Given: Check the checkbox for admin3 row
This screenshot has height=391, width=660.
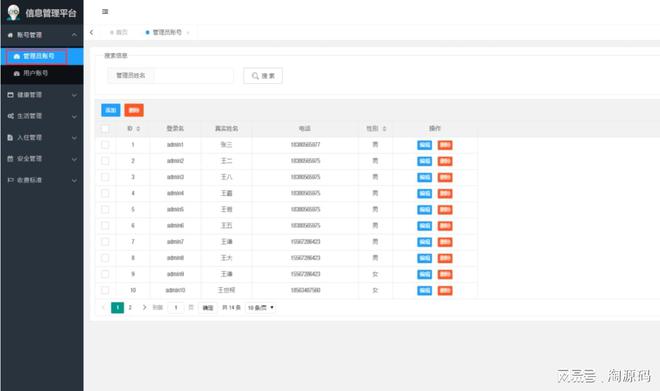Looking at the screenshot, I should click(x=105, y=177).
